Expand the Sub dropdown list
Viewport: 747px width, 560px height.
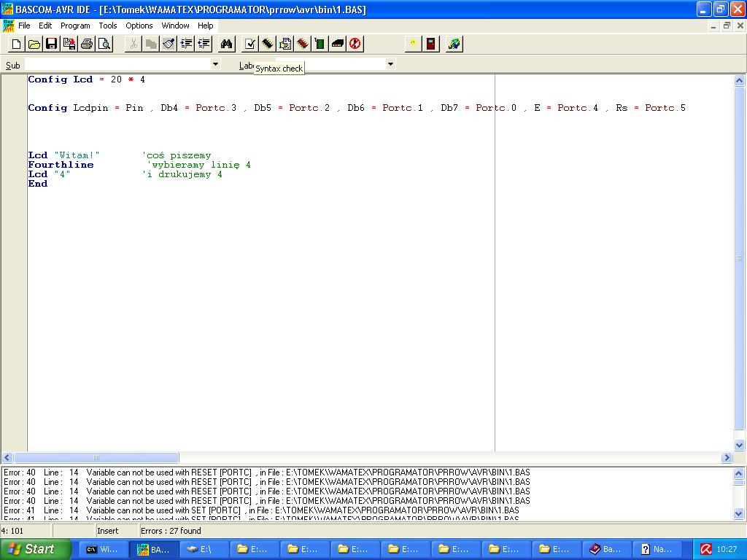point(215,64)
